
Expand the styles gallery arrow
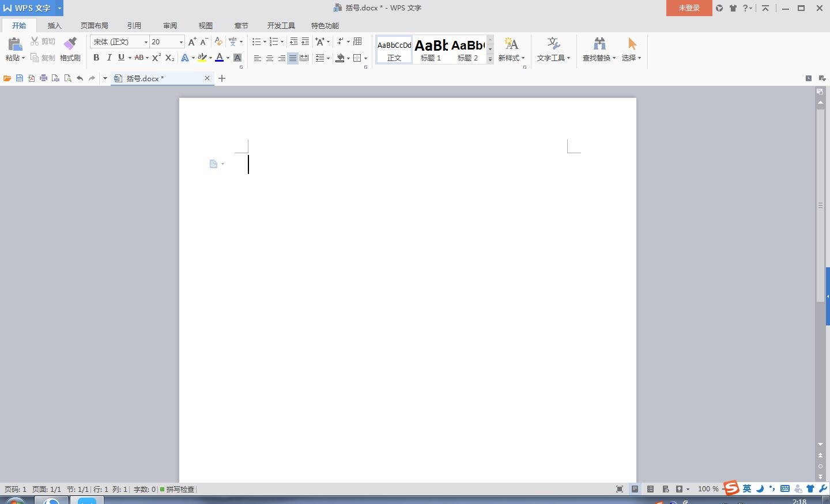[491, 59]
